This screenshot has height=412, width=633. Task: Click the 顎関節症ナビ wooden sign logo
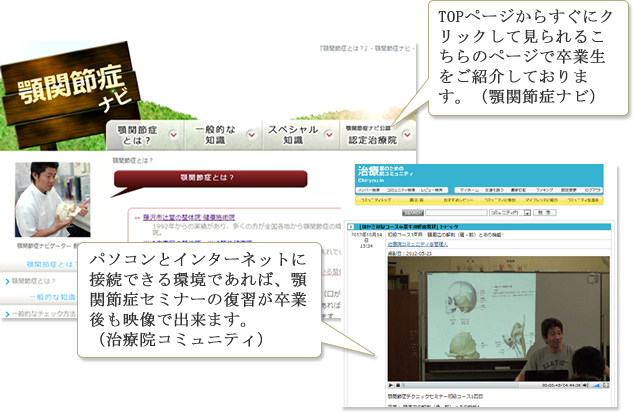click(x=69, y=95)
